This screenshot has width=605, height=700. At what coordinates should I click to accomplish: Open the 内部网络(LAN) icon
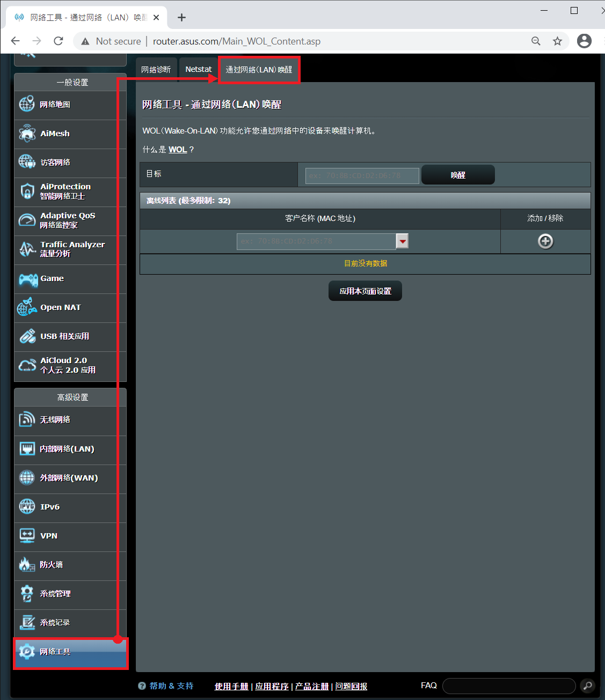click(x=27, y=448)
